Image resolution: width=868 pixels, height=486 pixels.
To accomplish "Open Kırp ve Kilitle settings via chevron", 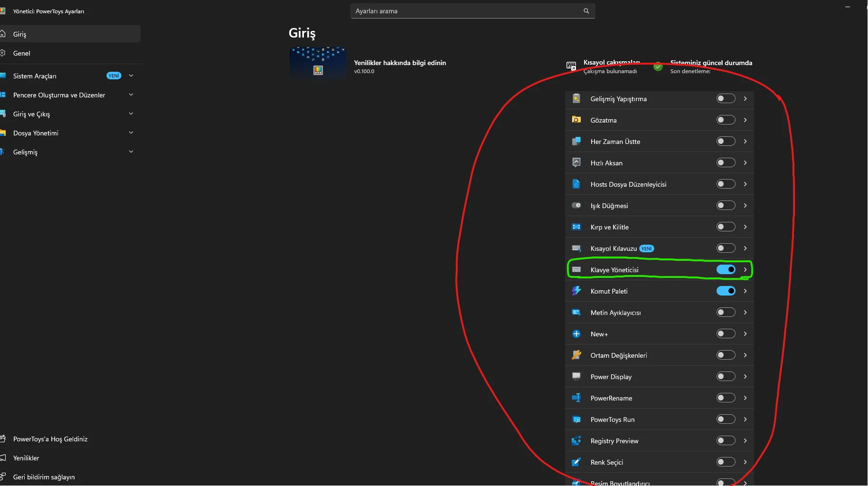I will click(745, 227).
